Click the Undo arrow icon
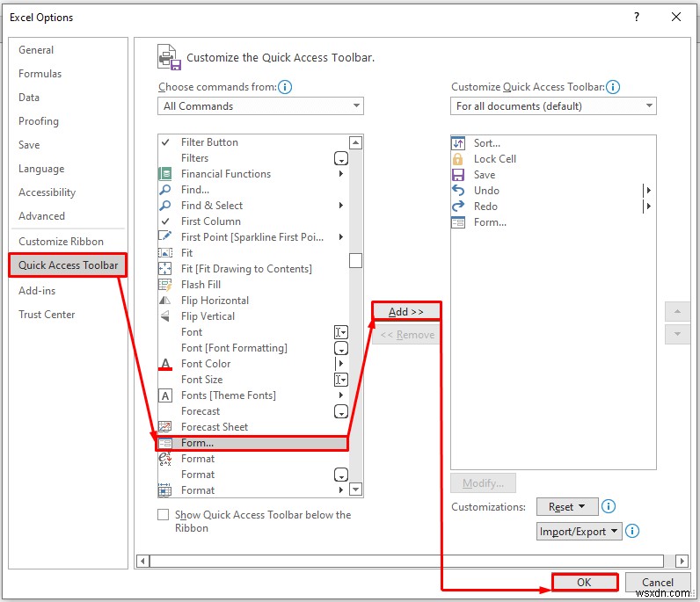This screenshot has width=700, height=602. click(x=458, y=190)
